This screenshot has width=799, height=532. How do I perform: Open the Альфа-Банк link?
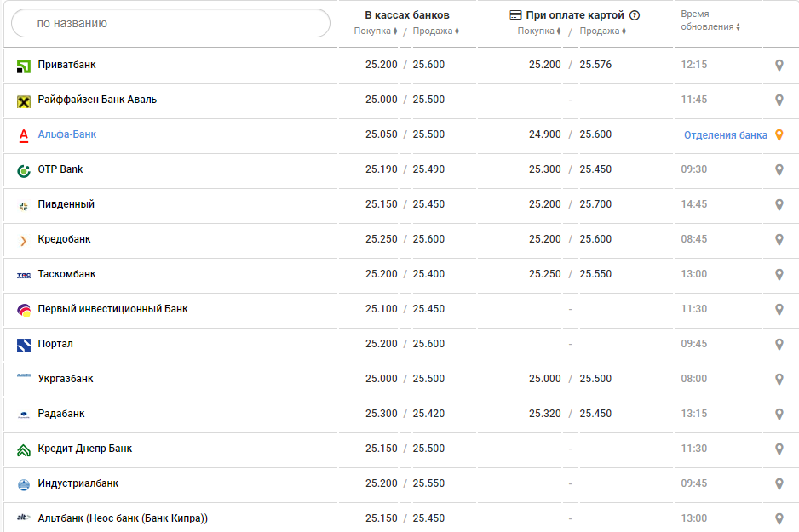(x=67, y=134)
